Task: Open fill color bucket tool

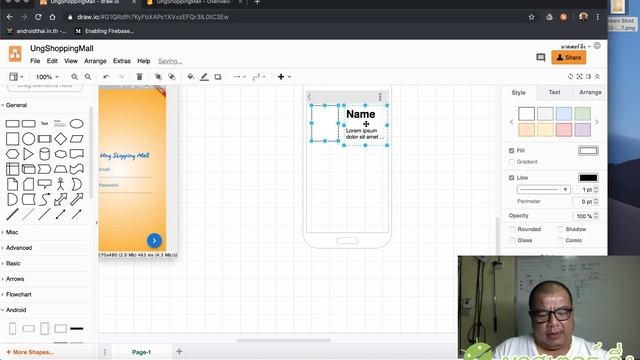Action: [190, 77]
